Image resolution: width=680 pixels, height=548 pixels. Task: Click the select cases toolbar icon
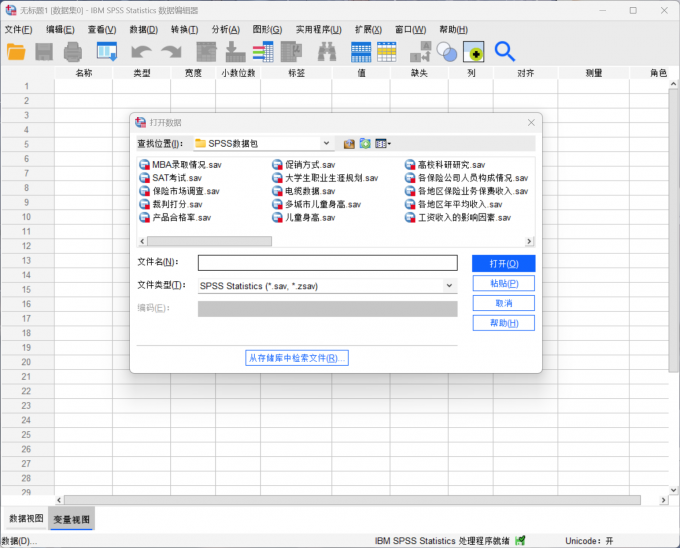click(x=474, y=52)
